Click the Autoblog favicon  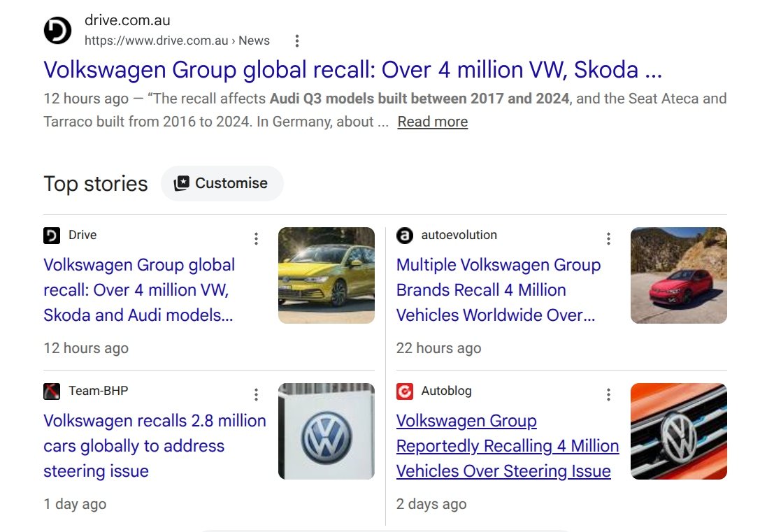pos(405,391)
